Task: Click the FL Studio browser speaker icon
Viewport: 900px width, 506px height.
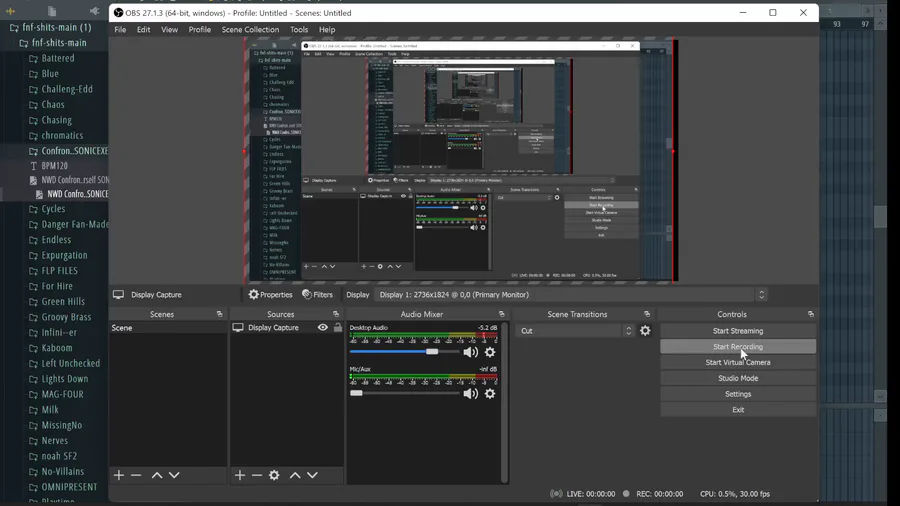Action: coord(95,10)
